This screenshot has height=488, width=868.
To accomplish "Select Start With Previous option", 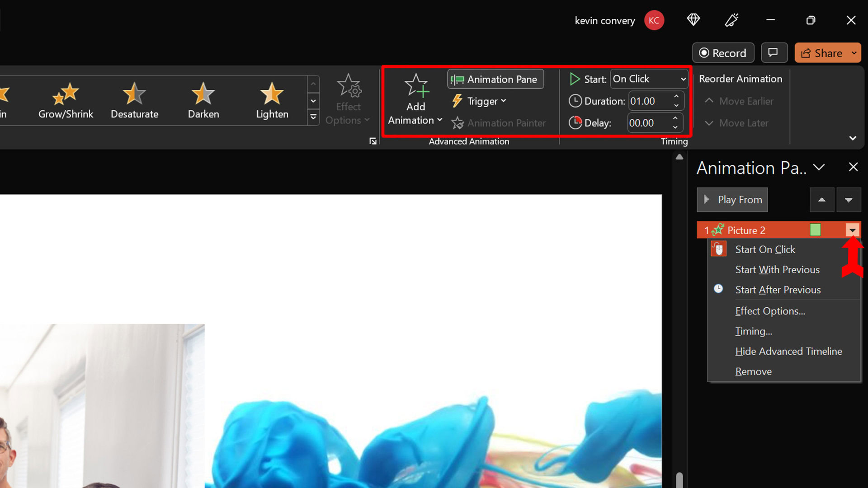I will click(777, 269).
